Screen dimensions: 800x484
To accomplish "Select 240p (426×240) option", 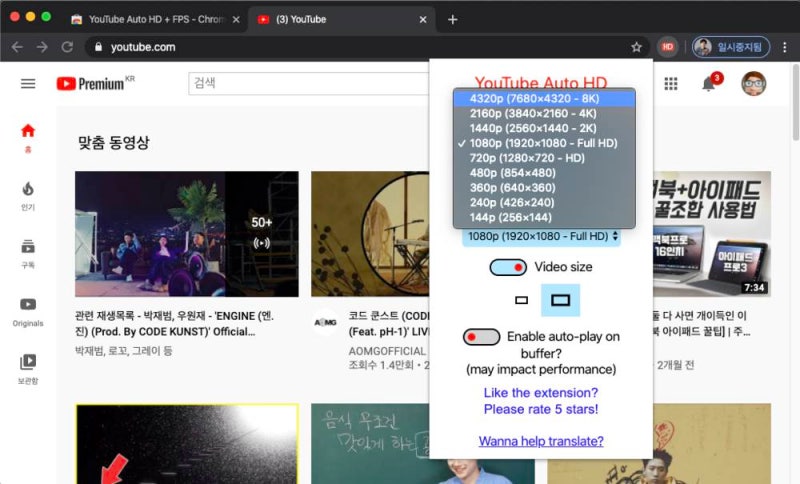I will (544, 202).
